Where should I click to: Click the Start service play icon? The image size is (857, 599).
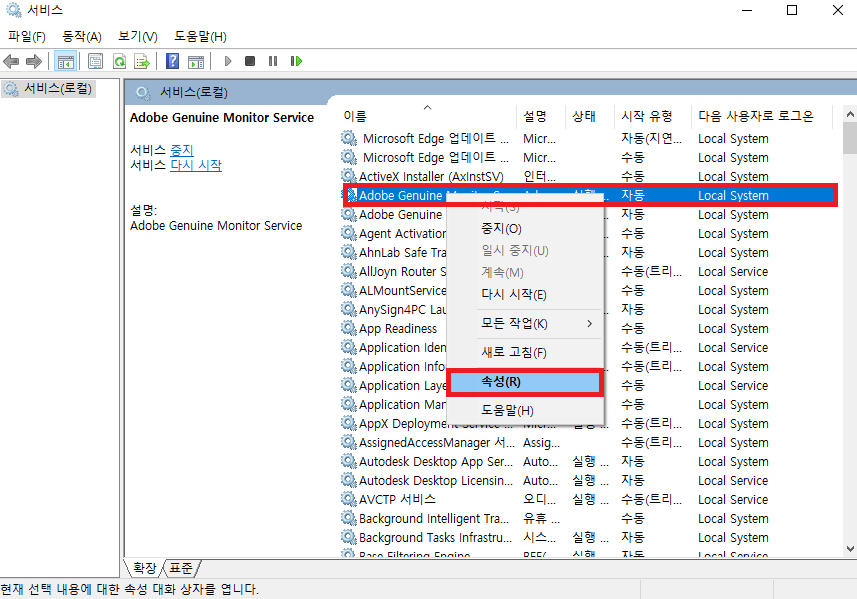coord(228,61)
